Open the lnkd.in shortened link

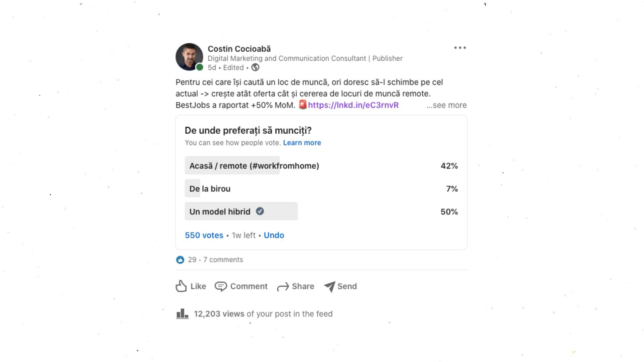pyautogui.click(x=353, y=105)
